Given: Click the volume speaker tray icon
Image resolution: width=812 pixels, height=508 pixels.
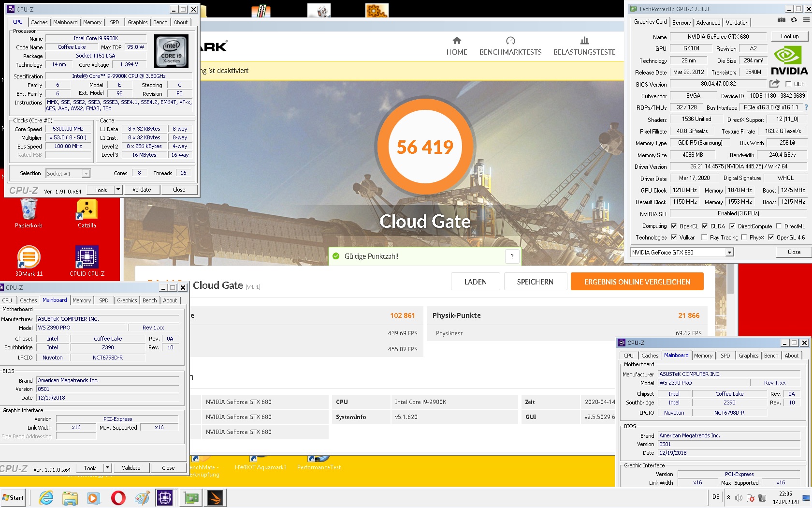Looking at the screenshot, I should coord(739,498).
